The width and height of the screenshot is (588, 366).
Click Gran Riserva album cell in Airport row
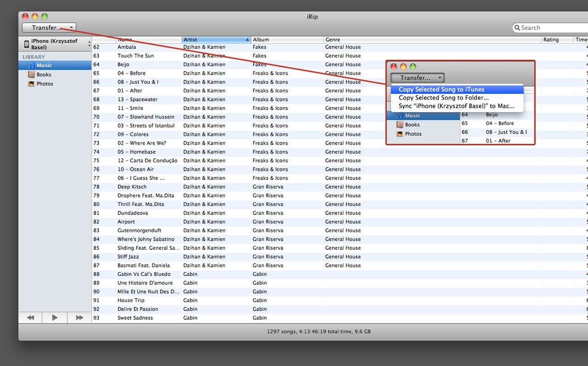[268, 222]
